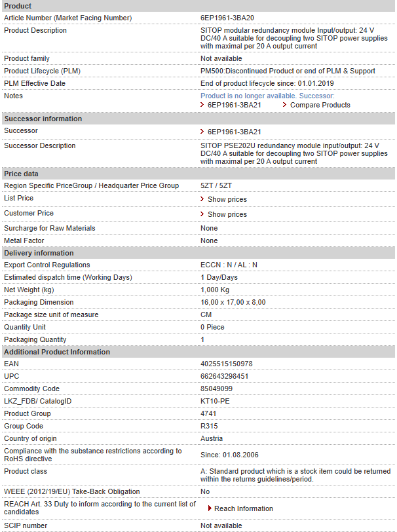397x532 pixels.
Task: Click the red chevron before Compare Products
Action: pos(285,105)
